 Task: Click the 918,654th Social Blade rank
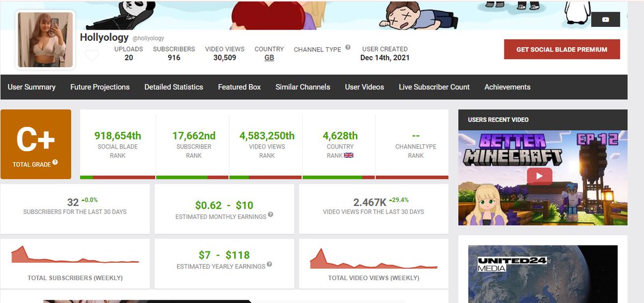(118, 136)
